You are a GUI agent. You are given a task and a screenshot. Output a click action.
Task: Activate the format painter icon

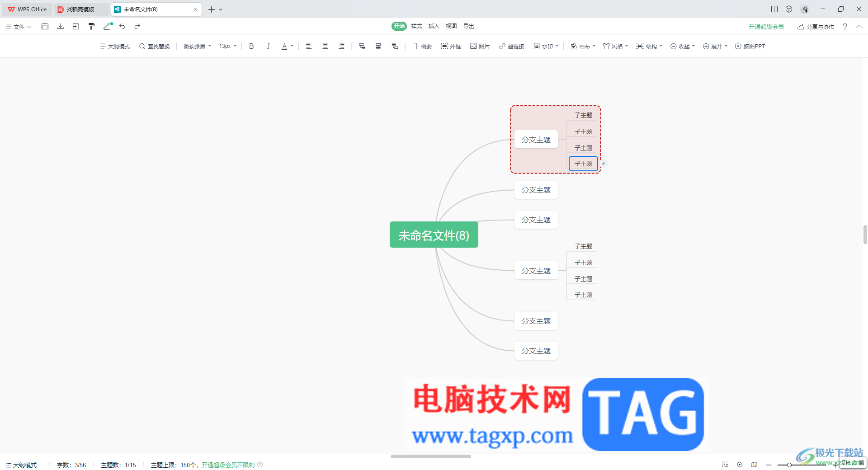(x=91, y=26)
